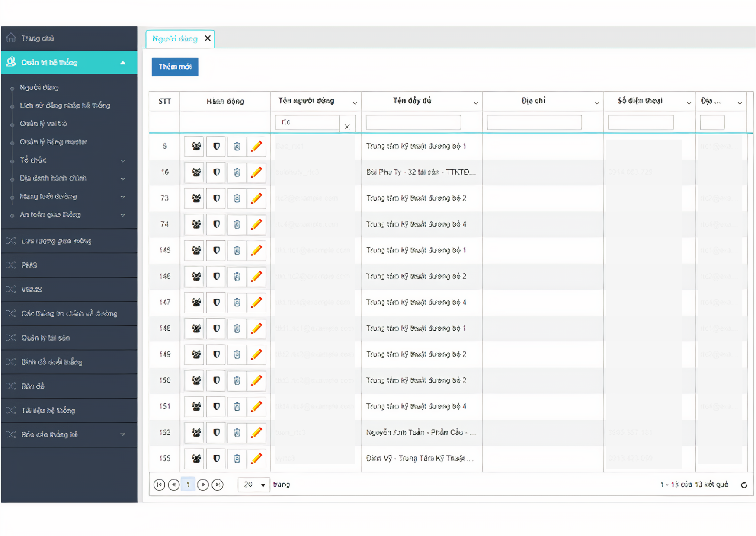Click the home icon next to Trang chủ
Screen dimensions: 756x536
tap(11, 38)
